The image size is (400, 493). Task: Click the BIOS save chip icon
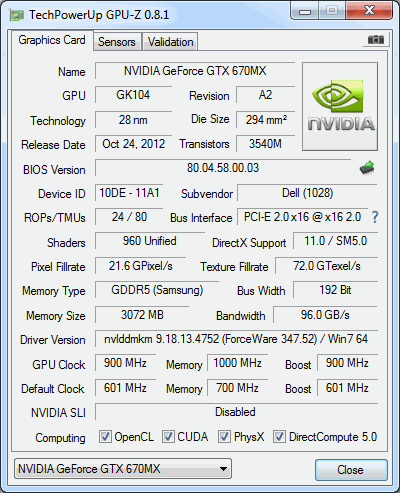tap(367, 168)
